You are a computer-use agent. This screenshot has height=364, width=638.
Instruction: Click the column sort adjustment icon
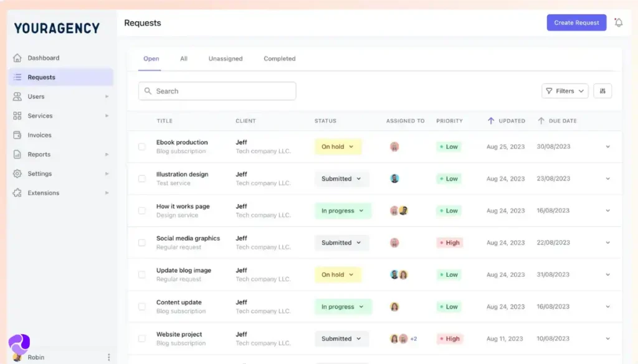click(x=602, y=91)
